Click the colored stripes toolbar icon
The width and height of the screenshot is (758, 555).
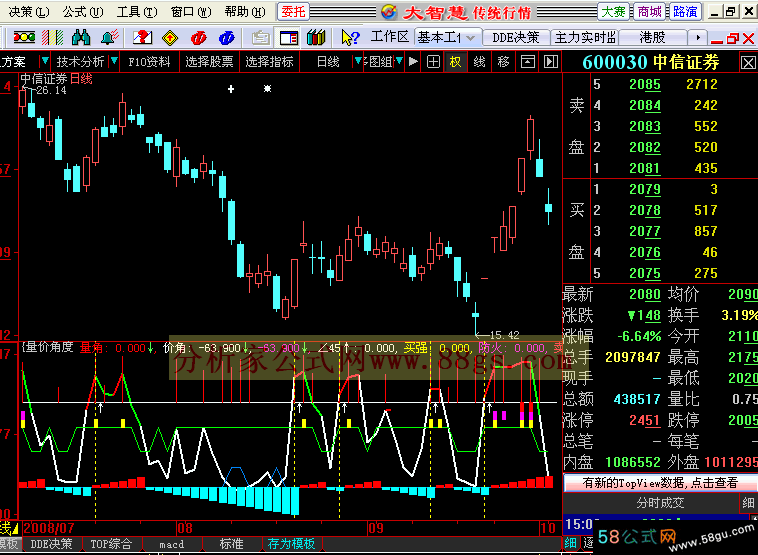(x=53, y=37)
